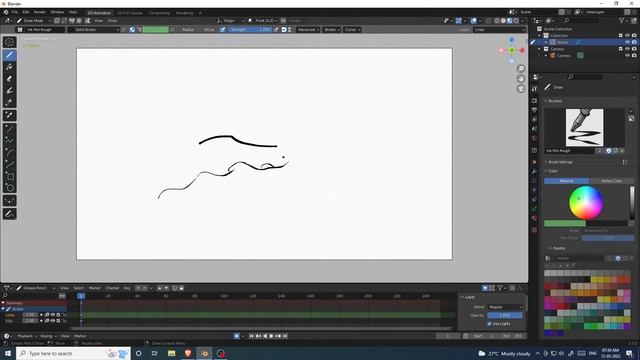Open the File menu
The width and height of the screenshot is (640, 360).
[15, 12]
